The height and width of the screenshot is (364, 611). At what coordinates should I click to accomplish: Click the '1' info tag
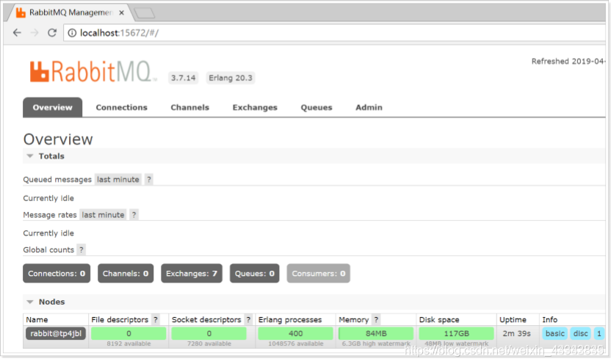click(x=599, y=333)
